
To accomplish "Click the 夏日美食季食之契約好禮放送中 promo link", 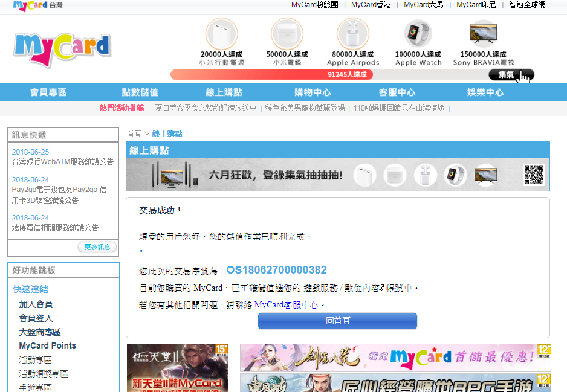I will pos(206,108).
